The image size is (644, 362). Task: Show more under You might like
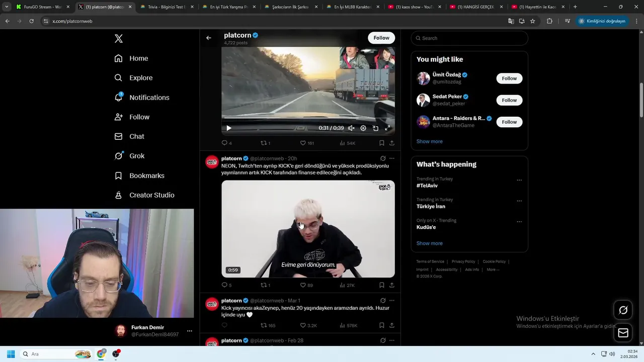point(430,141)
